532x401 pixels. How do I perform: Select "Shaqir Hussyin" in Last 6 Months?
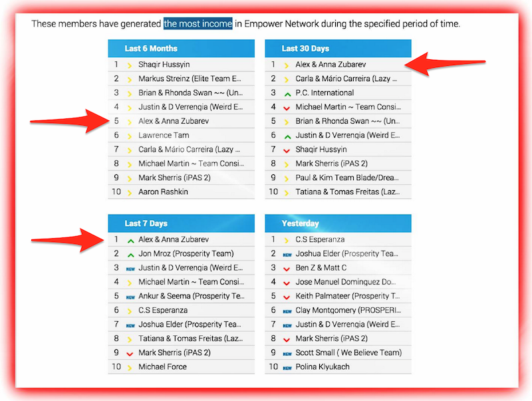click(x=164, y=65)
